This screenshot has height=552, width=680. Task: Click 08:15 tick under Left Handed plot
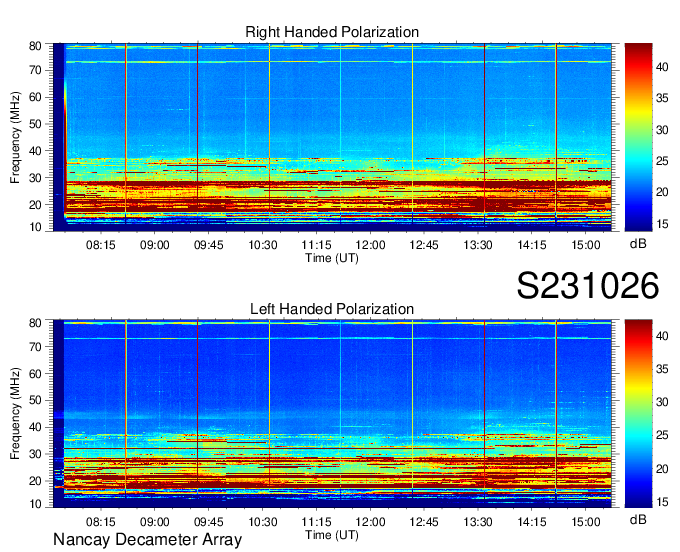(x=101, y=522)
